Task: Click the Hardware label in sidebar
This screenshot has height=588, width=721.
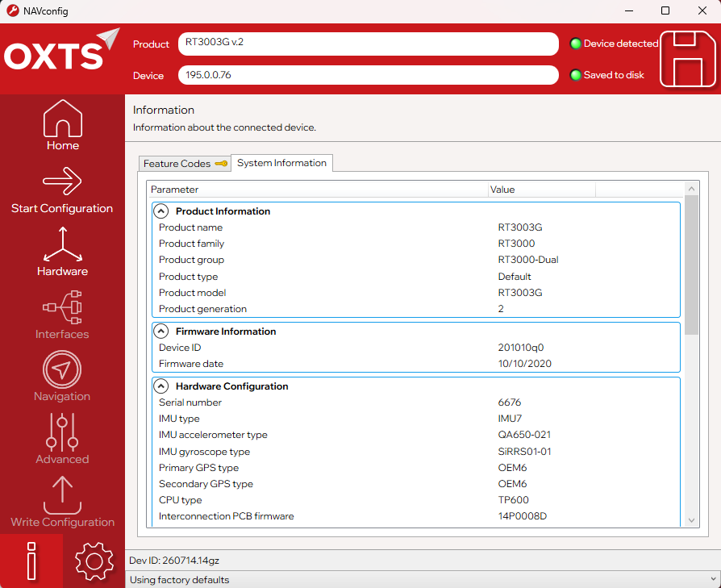Action: [63, 271]
